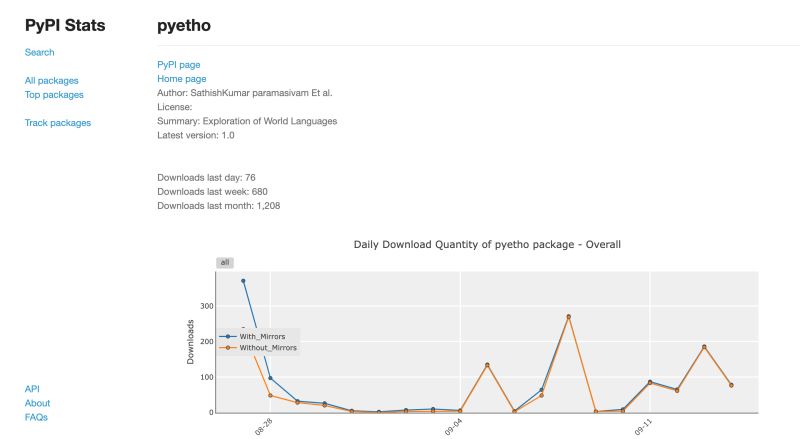Click the chart title text
Viewport: 800px width, 439px height.
[x=487, y=244]
